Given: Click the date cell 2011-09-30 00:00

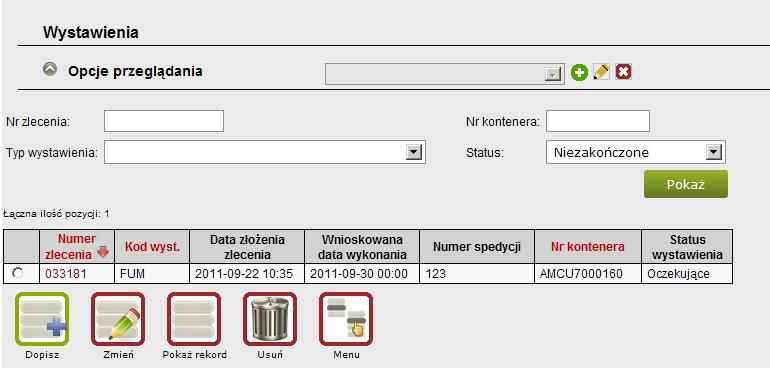Looking at the screenshot, I should pyautogui.click(x=362, y=274).
